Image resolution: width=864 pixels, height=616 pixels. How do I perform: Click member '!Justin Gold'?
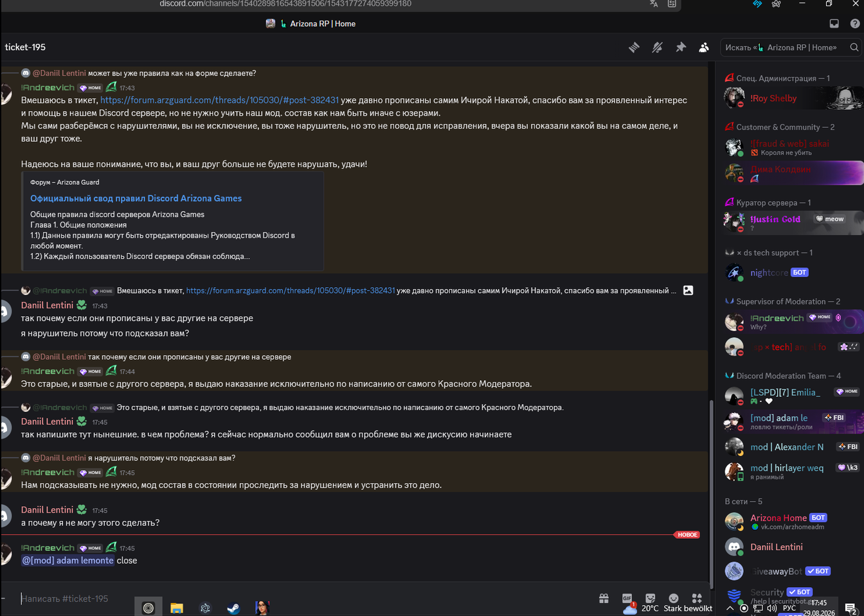793,222
